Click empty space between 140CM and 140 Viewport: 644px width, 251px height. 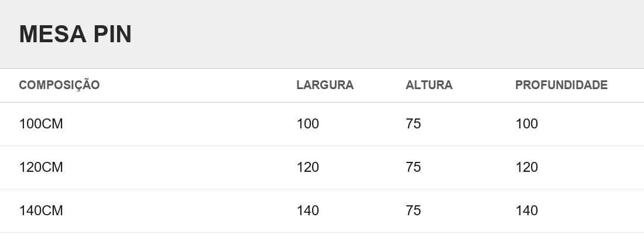click(180, 211)
